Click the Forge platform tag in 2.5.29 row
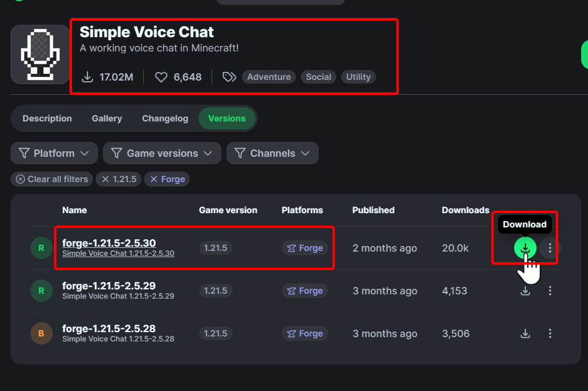 [305, 291]
